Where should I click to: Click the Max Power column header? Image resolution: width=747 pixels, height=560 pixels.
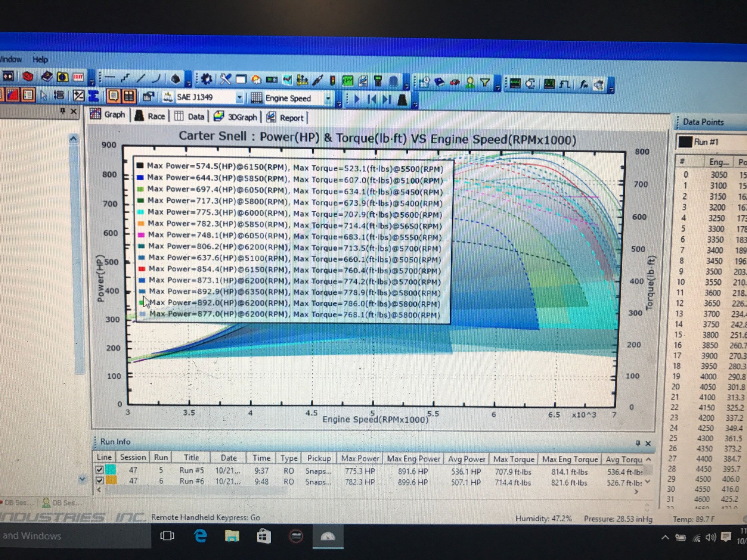pos(360,458)
